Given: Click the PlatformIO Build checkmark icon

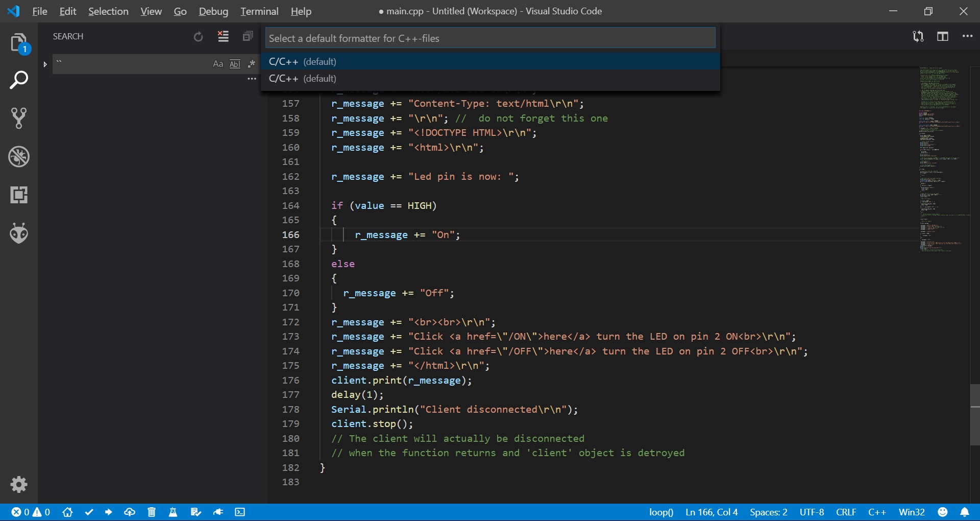Looking at the screenshot, I should pos(89,512).
